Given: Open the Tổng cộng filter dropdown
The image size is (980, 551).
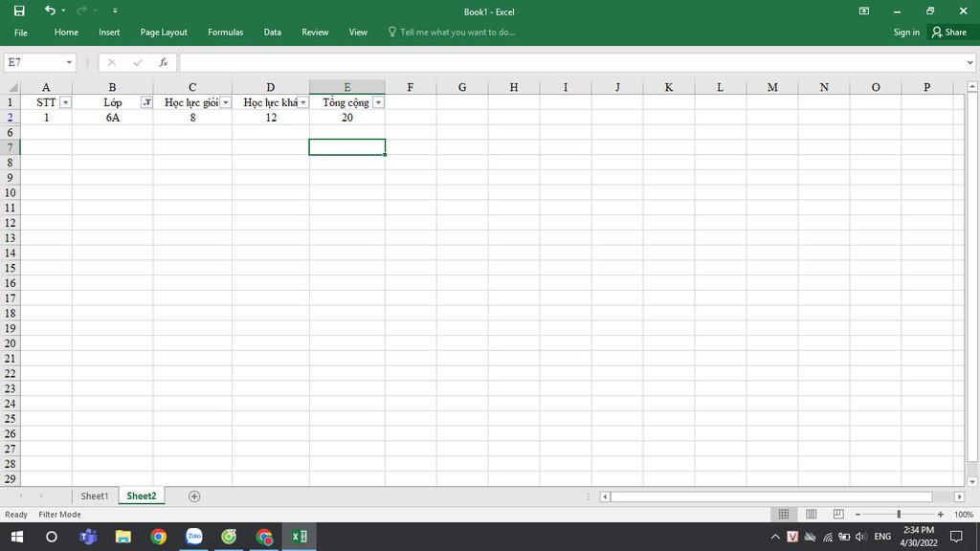Looking at the screenshot, I should [x=378, y=102].
